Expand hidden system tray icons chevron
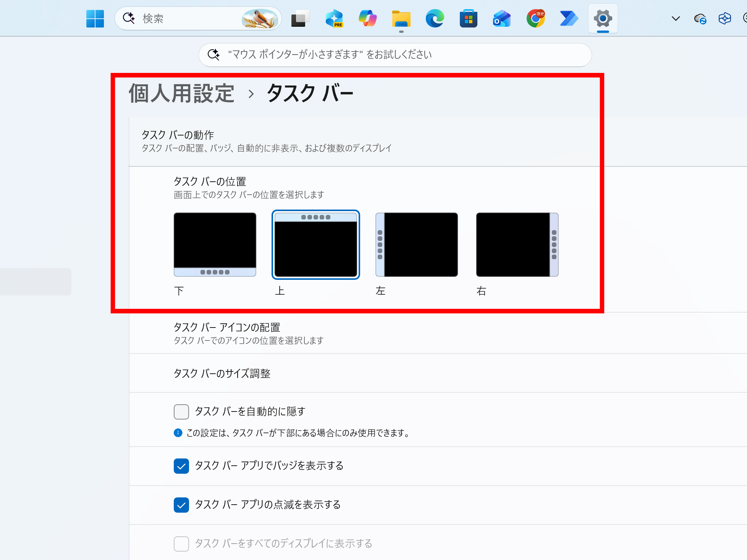 click(676, 19)
